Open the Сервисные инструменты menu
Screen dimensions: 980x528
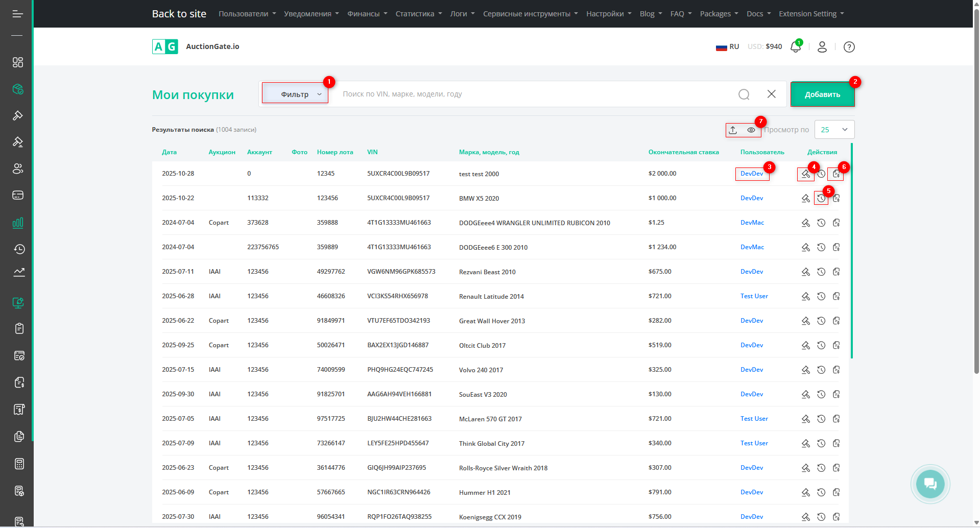(x=530, y=14)
